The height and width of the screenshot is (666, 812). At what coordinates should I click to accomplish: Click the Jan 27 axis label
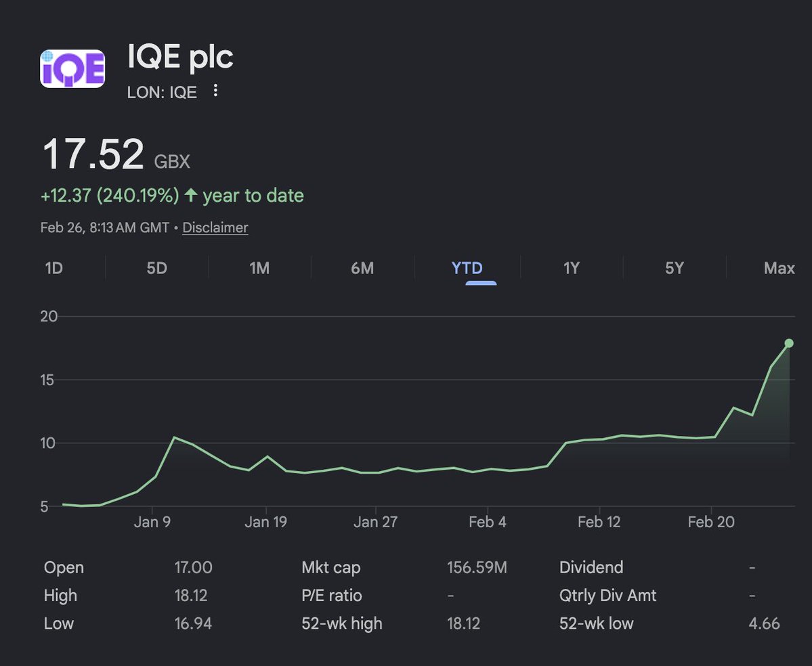pos(375,522)
